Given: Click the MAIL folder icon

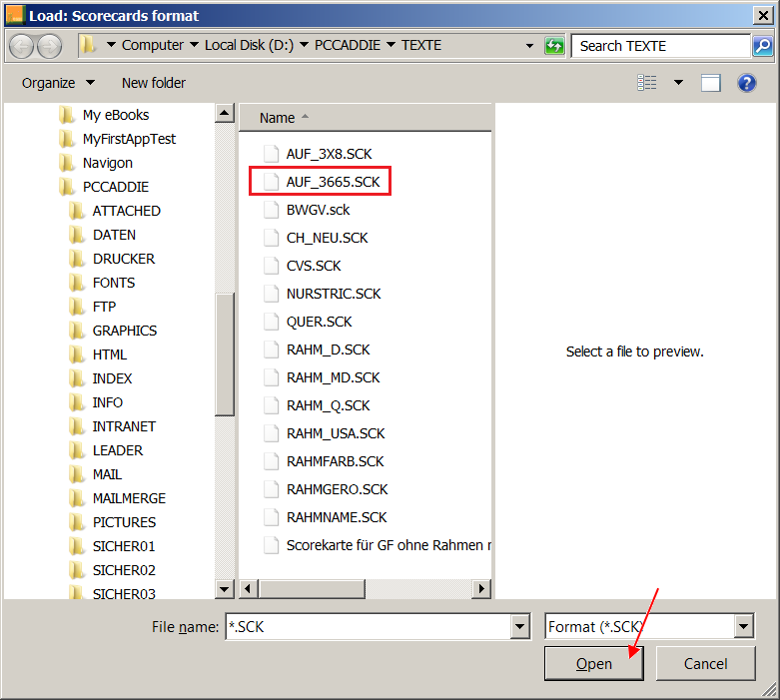Looking at the screenshot, I should pos(76,474).
